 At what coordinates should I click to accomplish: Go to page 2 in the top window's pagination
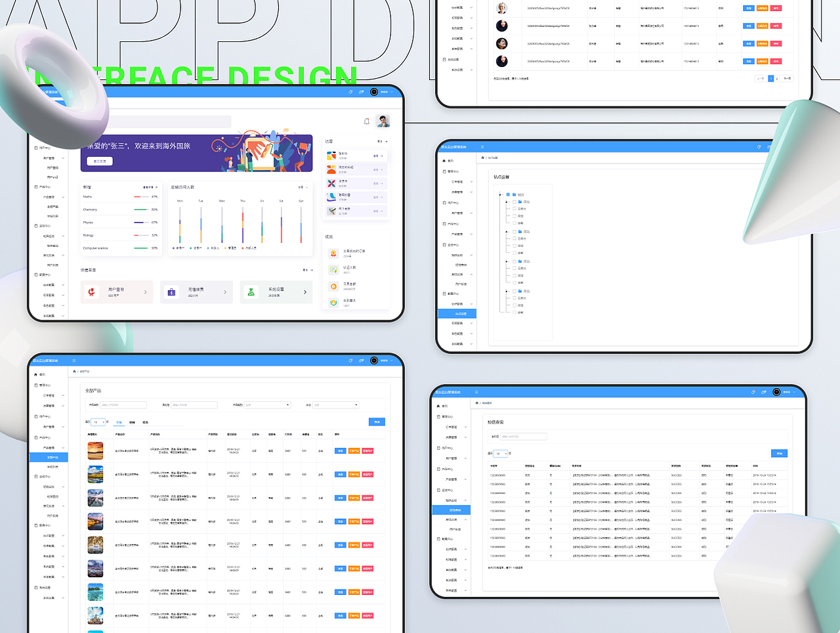[x=777, y=78]
